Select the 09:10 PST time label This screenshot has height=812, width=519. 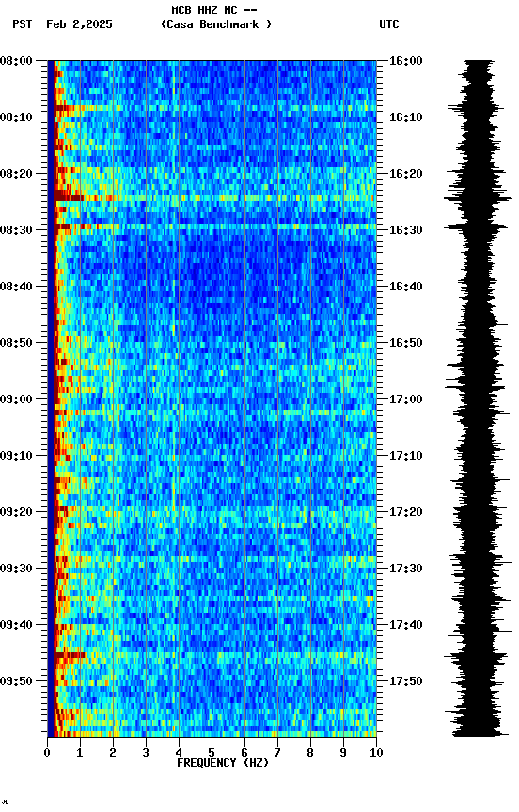(16, 456)
